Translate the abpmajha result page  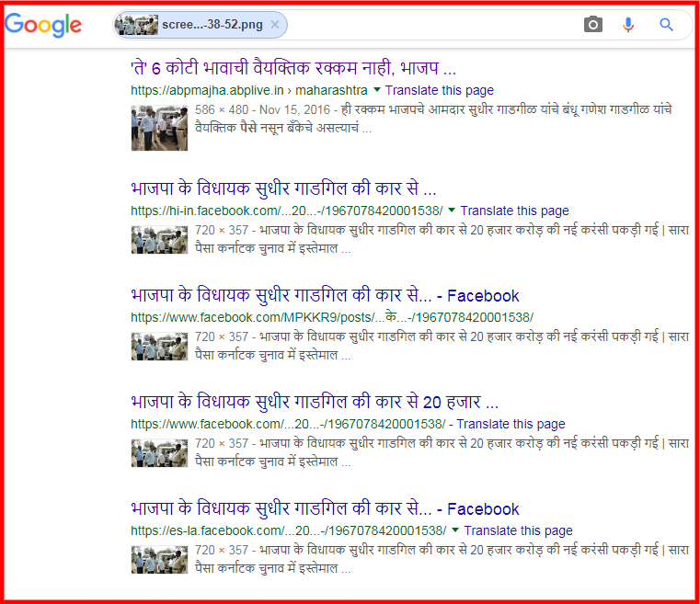point(440,91)
